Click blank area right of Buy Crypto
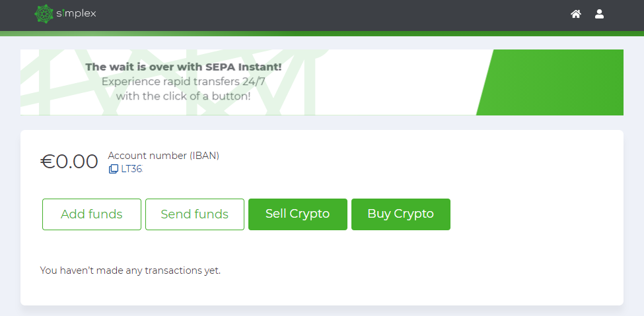The height and width of the screenshot is (316, 644). pyautogui.click(x=535, y=214)
